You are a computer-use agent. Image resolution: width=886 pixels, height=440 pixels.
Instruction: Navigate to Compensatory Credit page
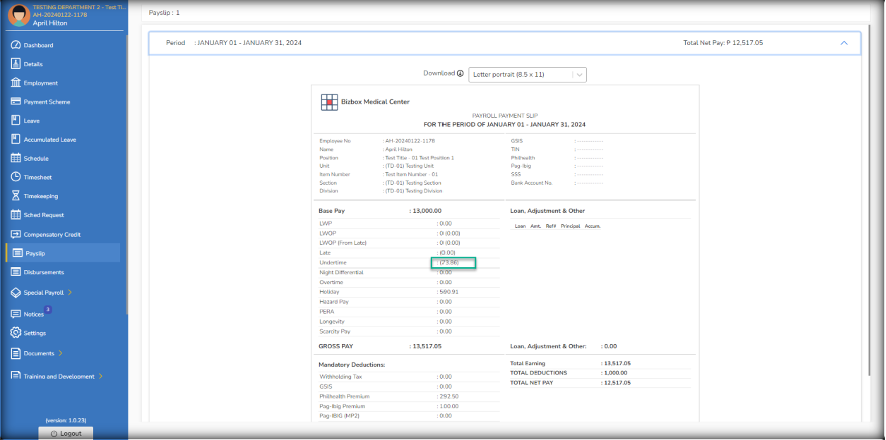tap(51, 234)
